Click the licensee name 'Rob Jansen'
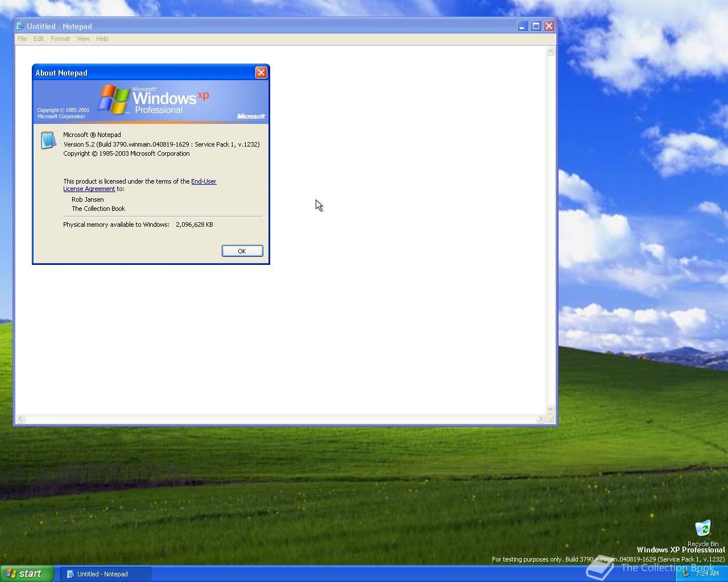The image size is (728, 582). click(x=88, y=199)
